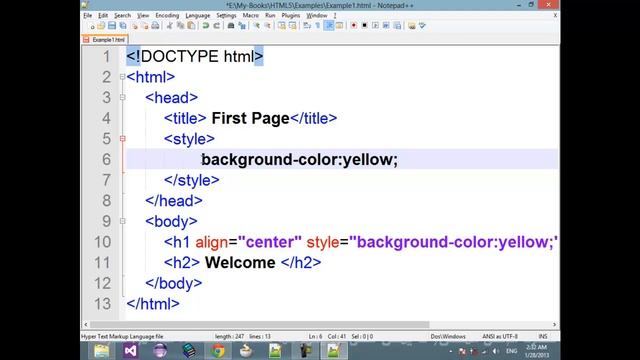Image resolution: width=640 pixels, height=360 pixels.
Task: Open the File menu
Action: [87, 16]
